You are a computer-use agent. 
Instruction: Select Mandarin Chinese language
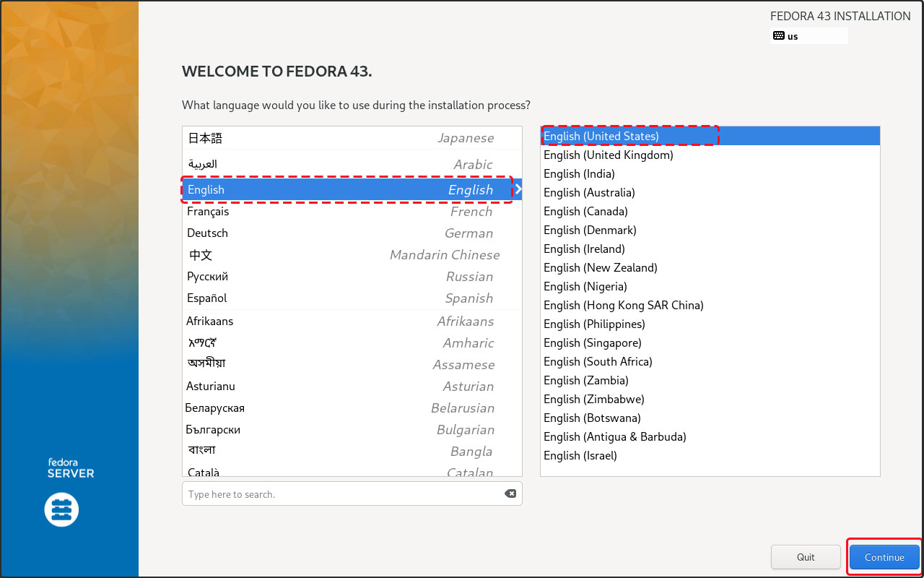pos(352,255)
